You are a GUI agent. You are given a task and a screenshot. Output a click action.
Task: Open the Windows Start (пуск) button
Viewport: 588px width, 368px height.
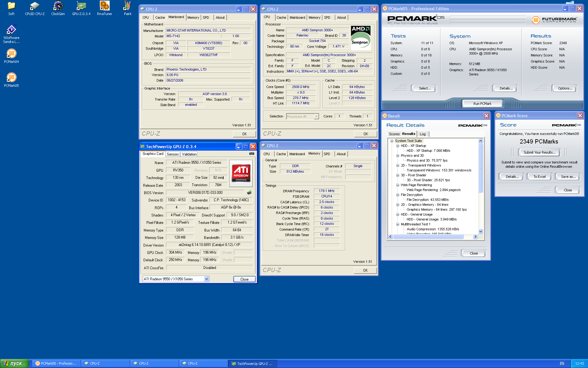click(14, 363)
